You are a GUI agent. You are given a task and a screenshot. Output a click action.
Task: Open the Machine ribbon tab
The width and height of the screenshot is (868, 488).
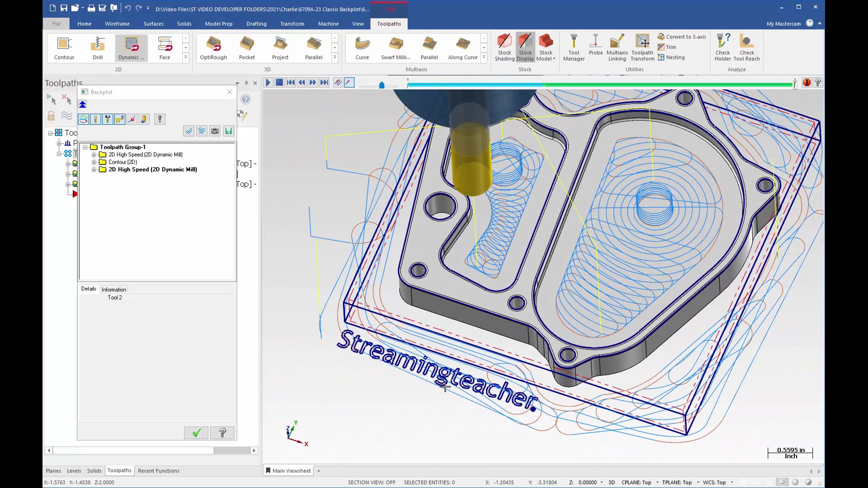coord(328,24)
